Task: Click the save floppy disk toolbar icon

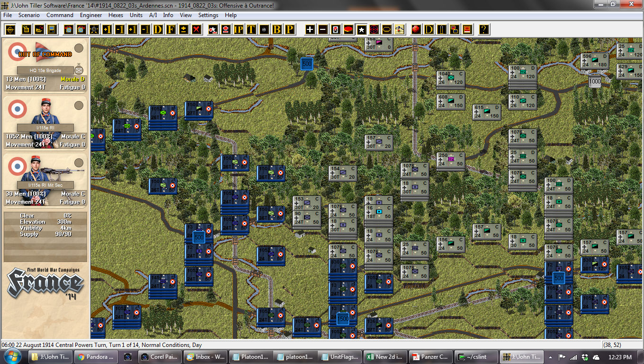Action: tap(52, 29)
